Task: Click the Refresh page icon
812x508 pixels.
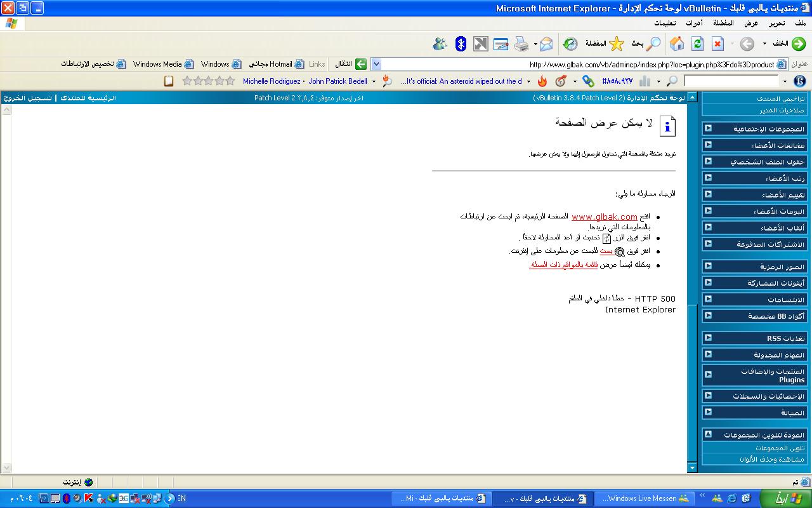Action: coord(697,44)
